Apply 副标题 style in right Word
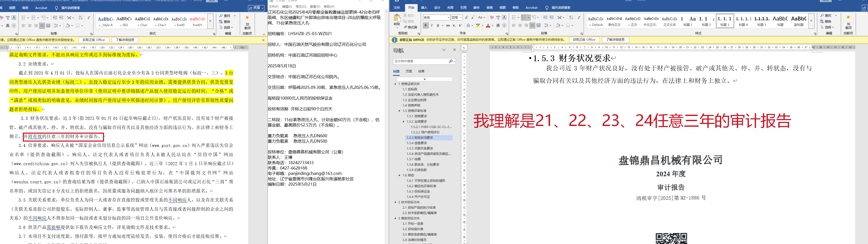 799,22
